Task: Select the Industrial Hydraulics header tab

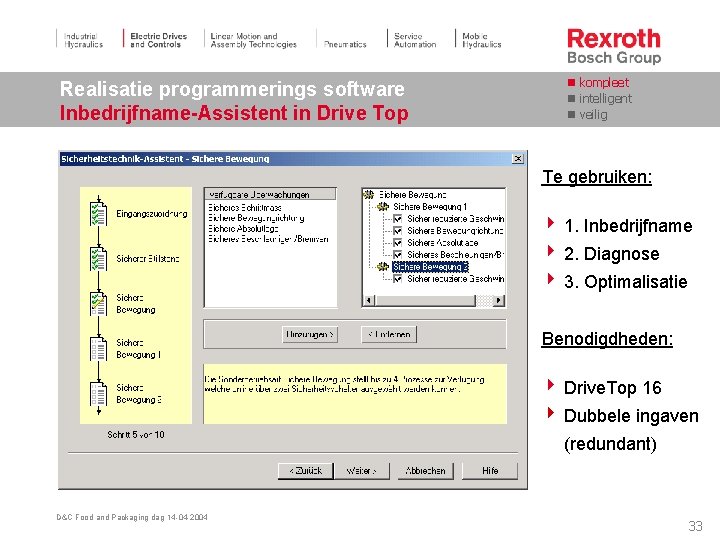Action: pos(83,40)
